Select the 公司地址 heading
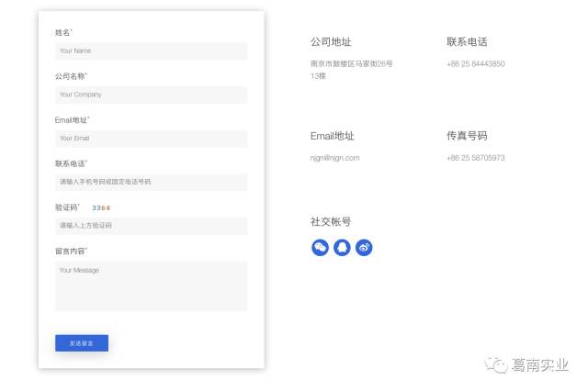Viewport: 588px width, 391px height. click(x=331, y=41)
